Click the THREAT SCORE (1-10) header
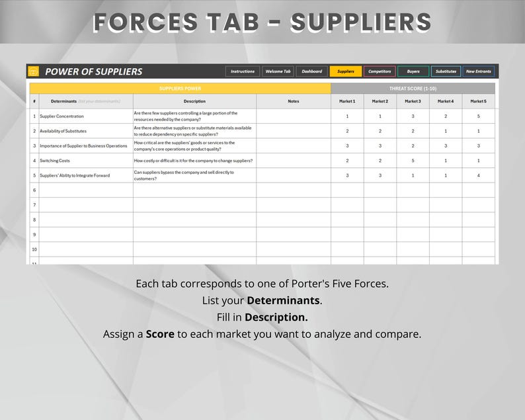 (x=413, y=89)
